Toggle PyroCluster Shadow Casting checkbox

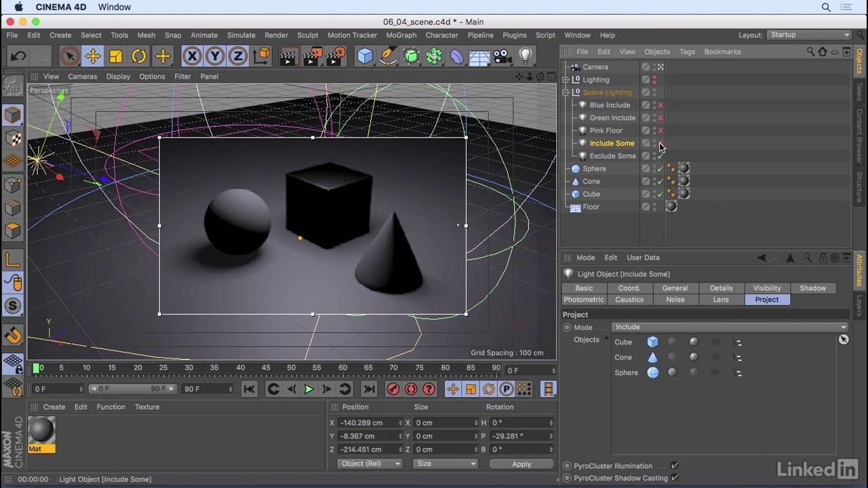pyautogui.click(x=674, y=478)
